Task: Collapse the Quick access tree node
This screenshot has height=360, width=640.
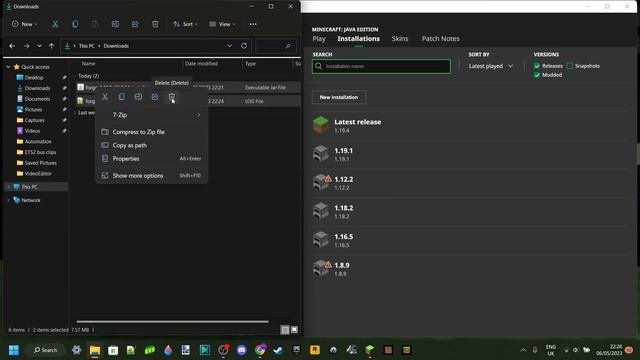Action: click(x=8, y=67)
